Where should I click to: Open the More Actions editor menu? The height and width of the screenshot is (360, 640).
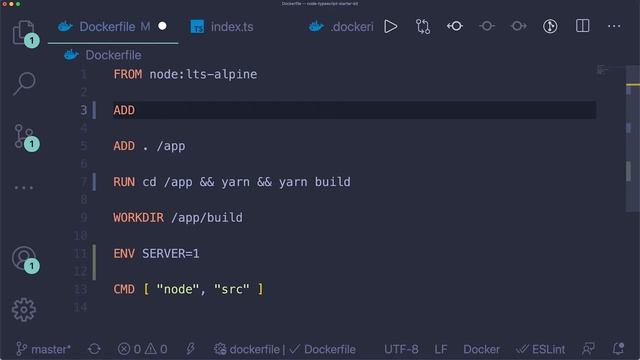[614, 27]
